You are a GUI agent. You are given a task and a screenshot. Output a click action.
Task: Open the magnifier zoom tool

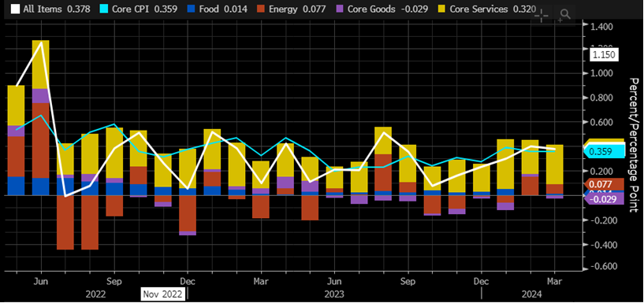click(564, 16)
